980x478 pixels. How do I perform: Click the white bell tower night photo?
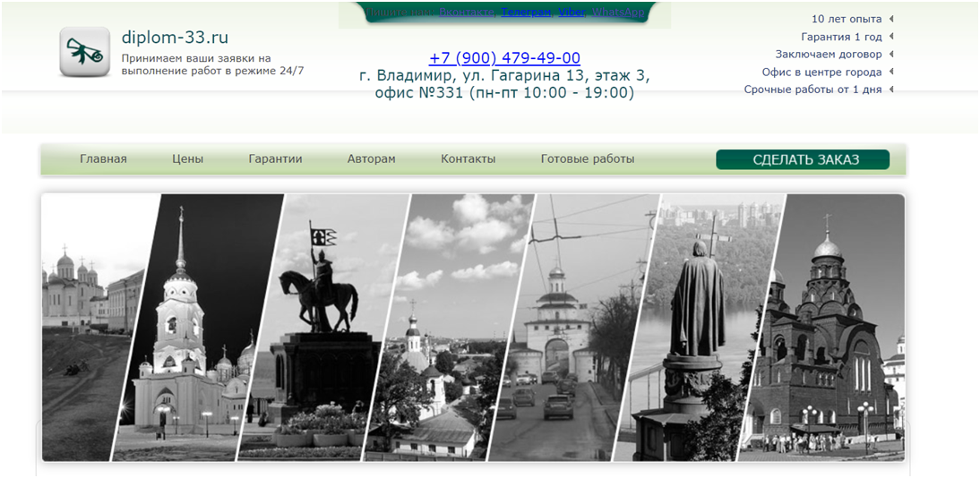197,328
